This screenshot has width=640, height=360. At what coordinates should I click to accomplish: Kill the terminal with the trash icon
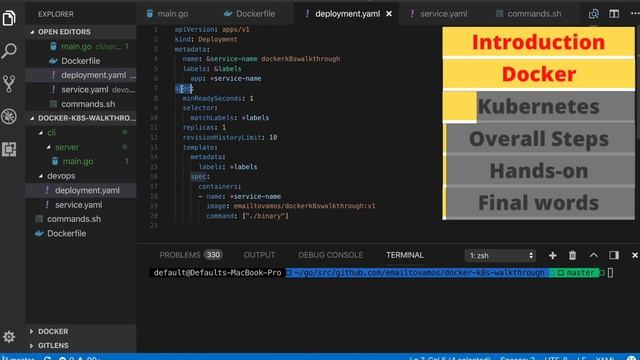coord(573,255)
